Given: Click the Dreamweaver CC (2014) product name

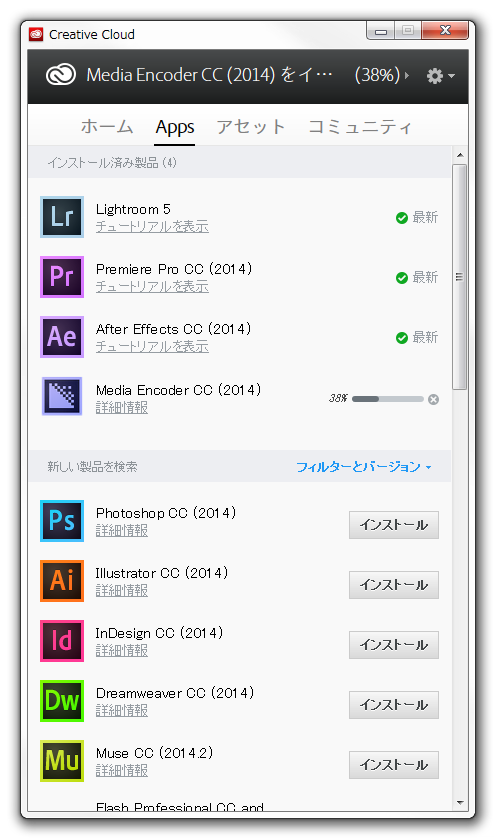Looking at the screenshot, I should click(x=175, y=693).
